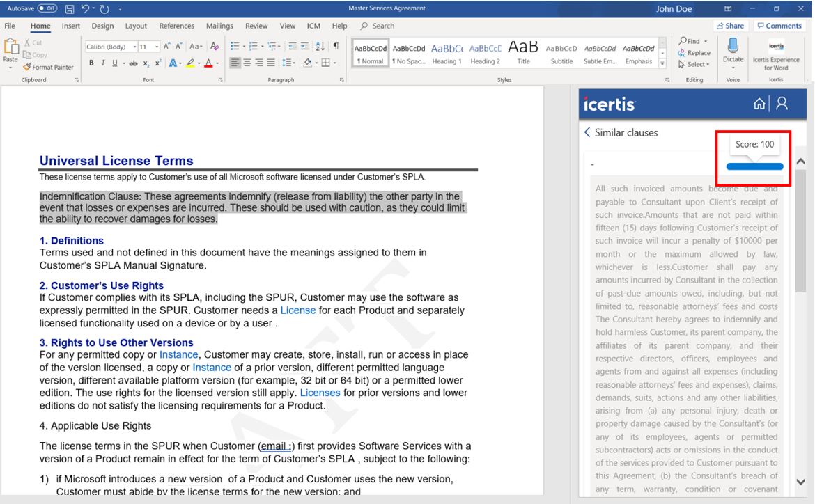Viewport: 815px width, 504px height.
Task: Open Select dropdown in Editing
Action: 694,65
